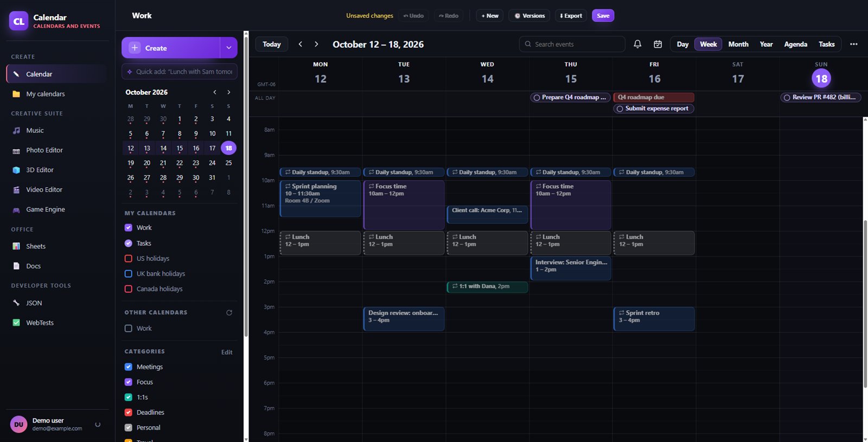Open Video Editor in the sidebar
Viewport: 868px width, 442px height.
(x=57, y=189)
